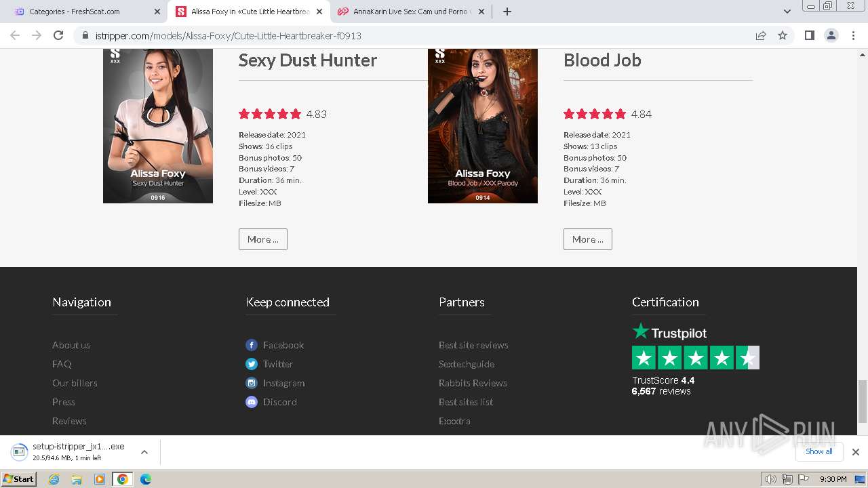This screenshot has height=488, width=868.
Task: Click the Sexy Dust Hunter star rating
Action: (x=270, y=114)
